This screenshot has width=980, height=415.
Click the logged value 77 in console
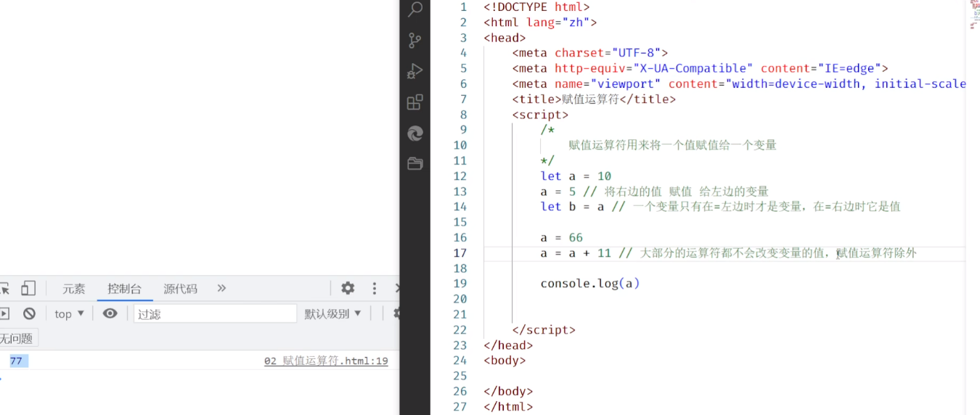pos(16,361)
